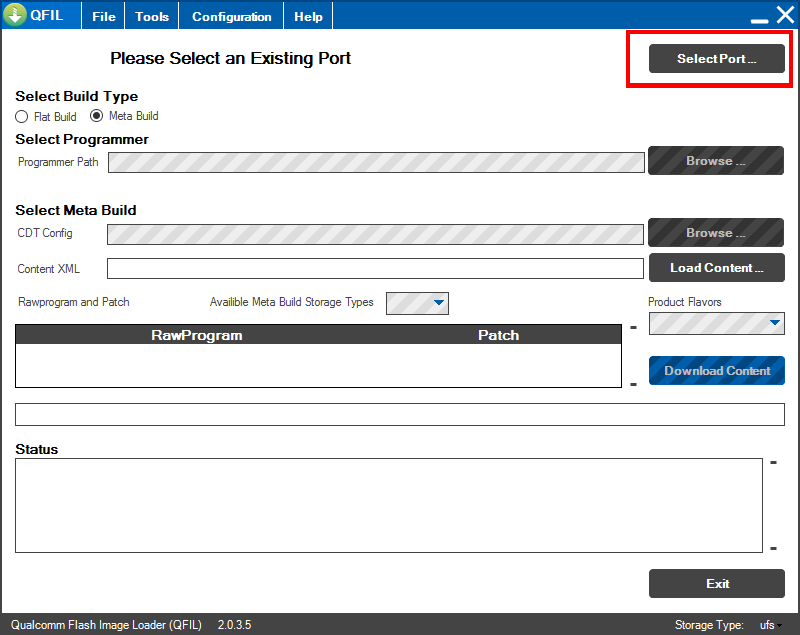Click the Download Content button
800x635 pixels.
(x=716, y=371)
